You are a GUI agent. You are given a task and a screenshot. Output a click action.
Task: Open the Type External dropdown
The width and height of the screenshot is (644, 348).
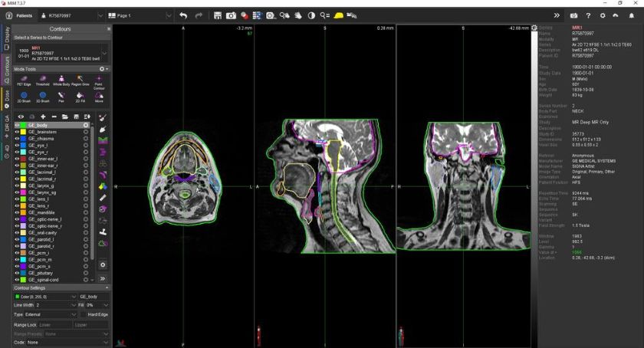pos(45,314)
